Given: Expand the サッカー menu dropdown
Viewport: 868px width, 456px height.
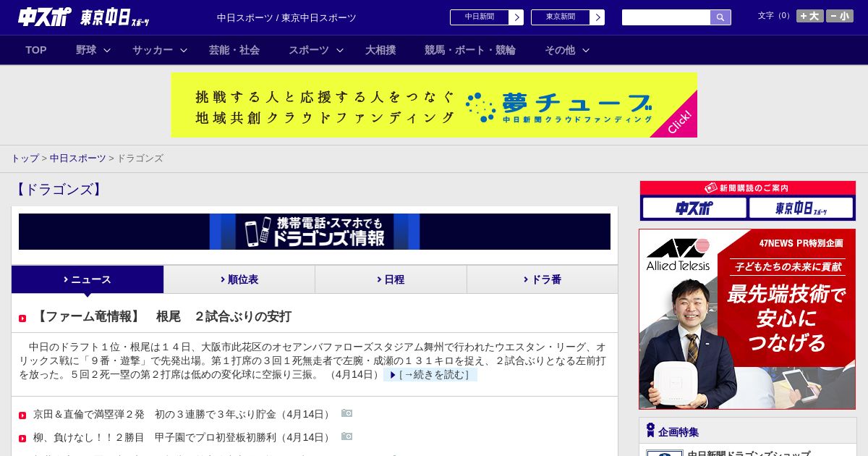Looking at the screenshot, I should tap(160, 50).
